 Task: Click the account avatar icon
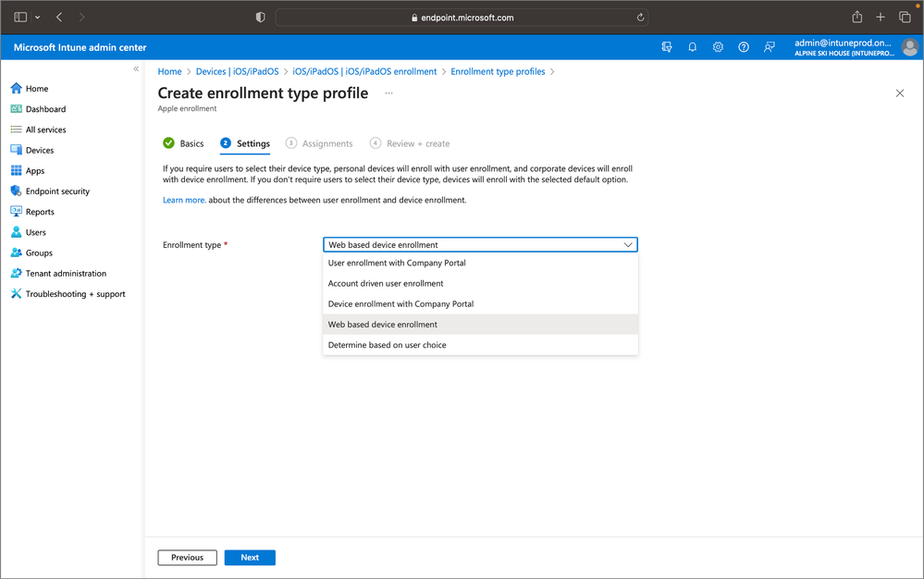tap(910, 47)
